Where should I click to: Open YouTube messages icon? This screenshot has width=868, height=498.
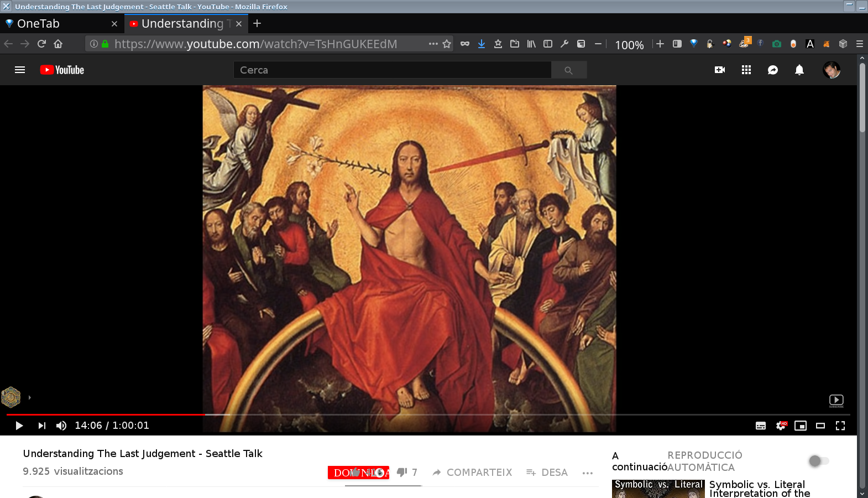(x=773, y=70)
